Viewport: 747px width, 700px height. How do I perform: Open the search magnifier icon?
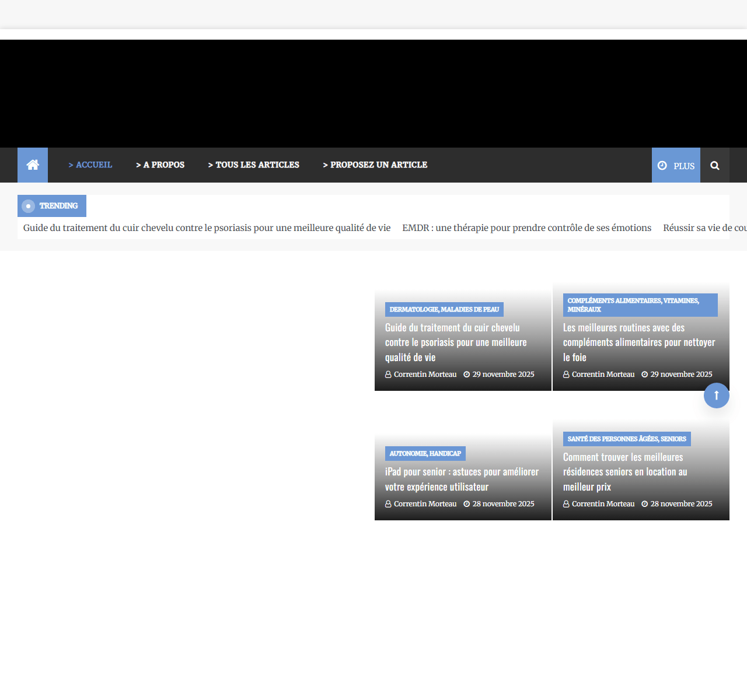click(714, 166)
